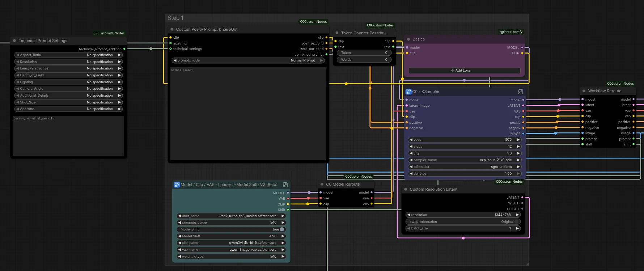Open the unet_name krea2_turbo dropdown

coord(231,216)
